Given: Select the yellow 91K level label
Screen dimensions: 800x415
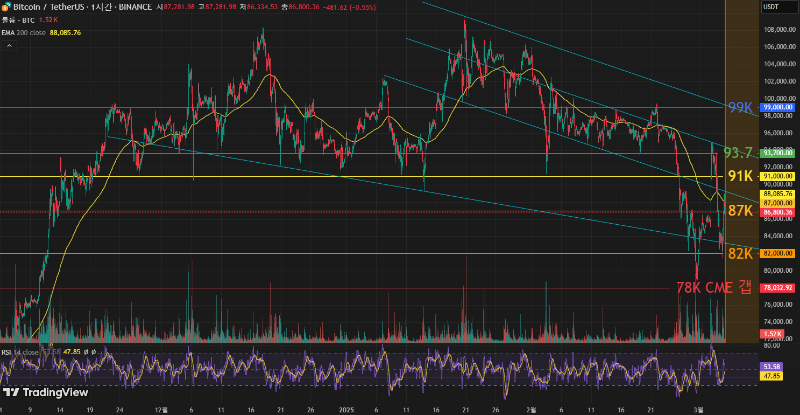Looking at the screenshot, I should 740,176.
